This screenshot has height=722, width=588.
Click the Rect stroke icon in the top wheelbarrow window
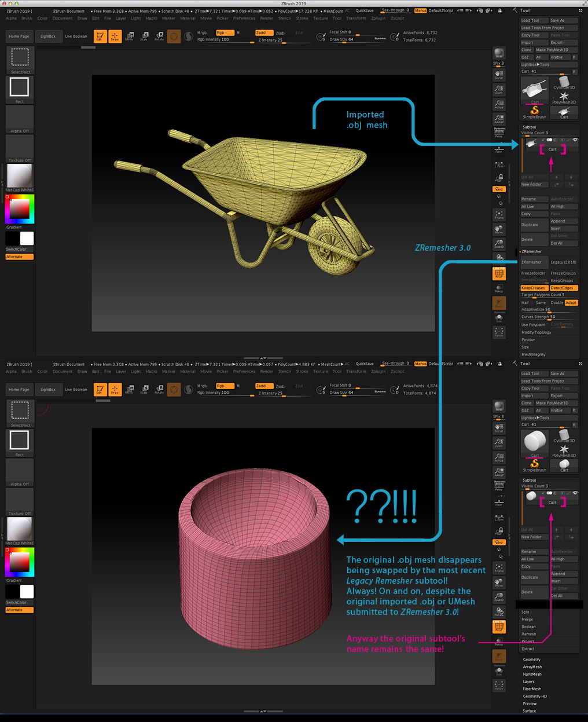[20, 89]
